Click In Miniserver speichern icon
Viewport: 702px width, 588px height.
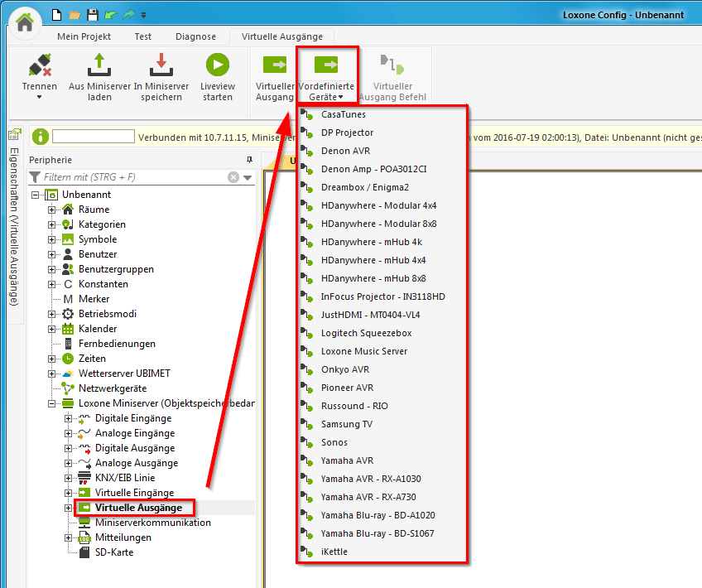(x=161, y=65)
